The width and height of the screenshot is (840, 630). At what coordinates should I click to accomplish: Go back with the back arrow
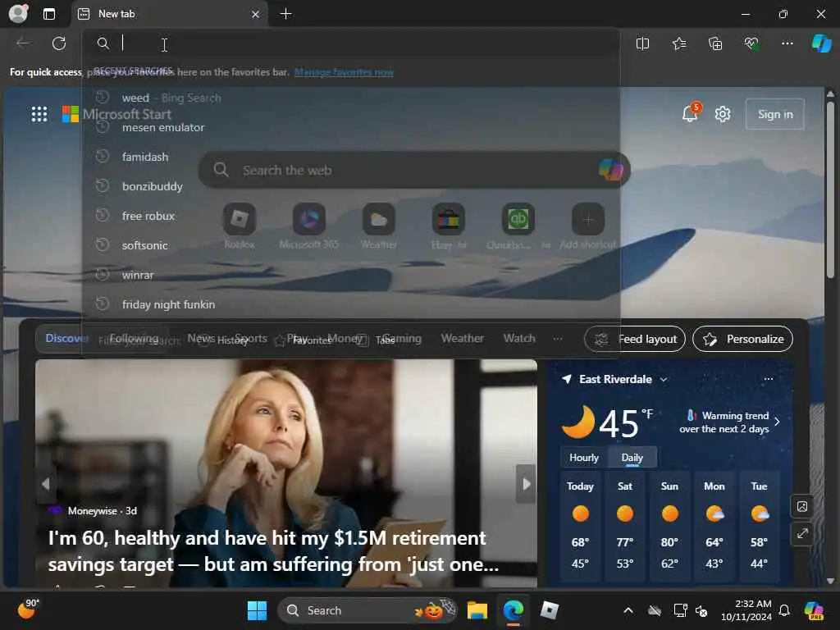pos(23,43)
